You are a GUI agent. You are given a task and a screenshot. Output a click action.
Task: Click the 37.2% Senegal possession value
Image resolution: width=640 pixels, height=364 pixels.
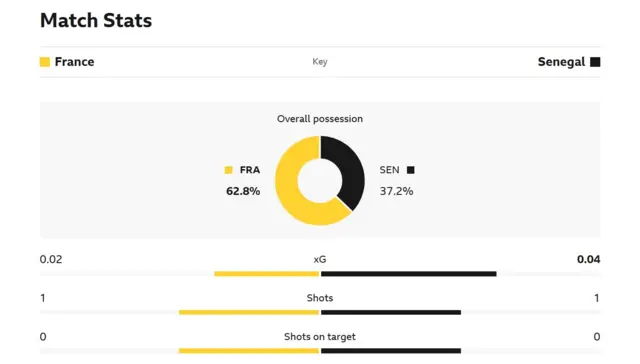(x=396, y=191)
